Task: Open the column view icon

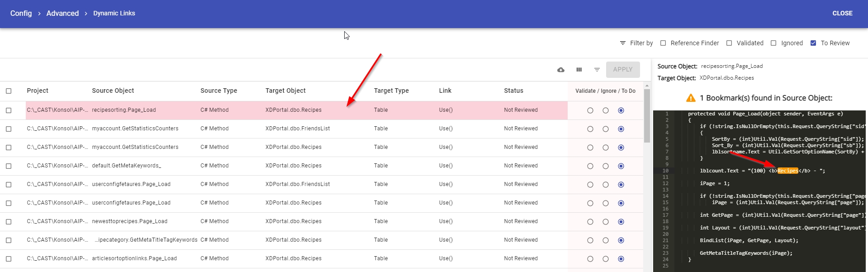Action: click(579, 70)
